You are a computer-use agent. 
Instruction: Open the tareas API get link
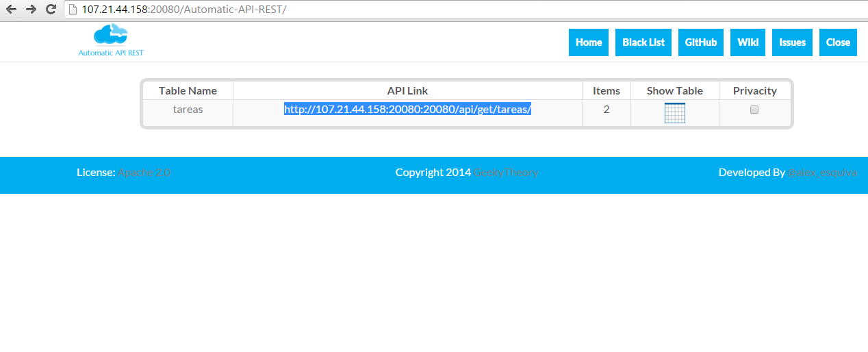click(408, 110)
